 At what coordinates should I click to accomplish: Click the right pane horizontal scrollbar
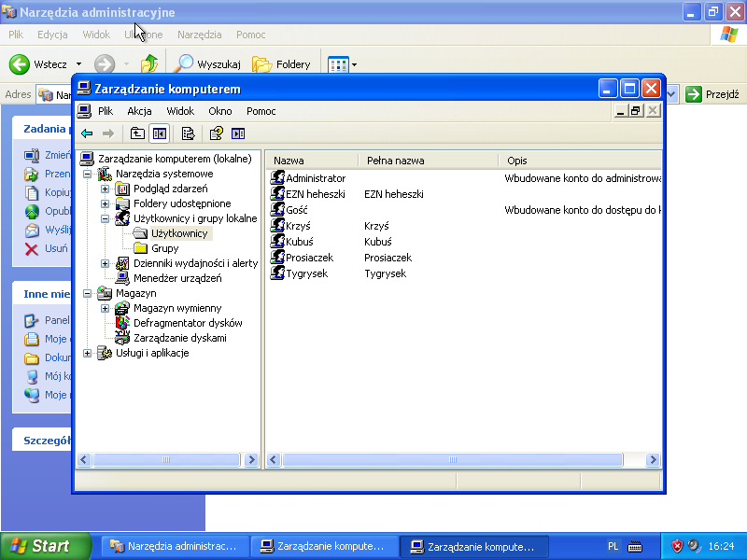pyautogui.click(x=463, y=460)
